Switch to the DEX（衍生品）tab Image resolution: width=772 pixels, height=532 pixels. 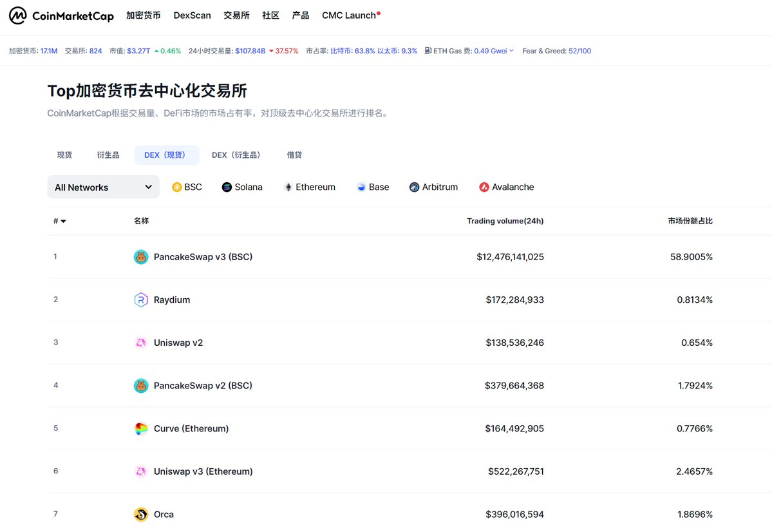click(x=238, y=155)
